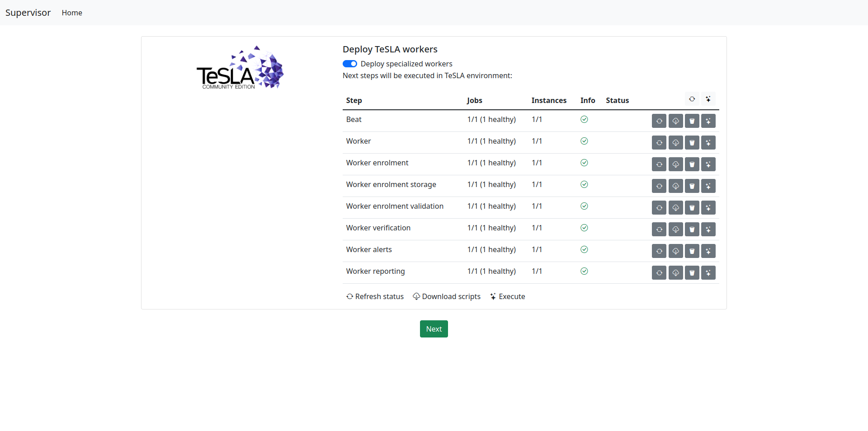Click Refresh status below the table
This screenshot has height=431, width=868.
(375, 296)
